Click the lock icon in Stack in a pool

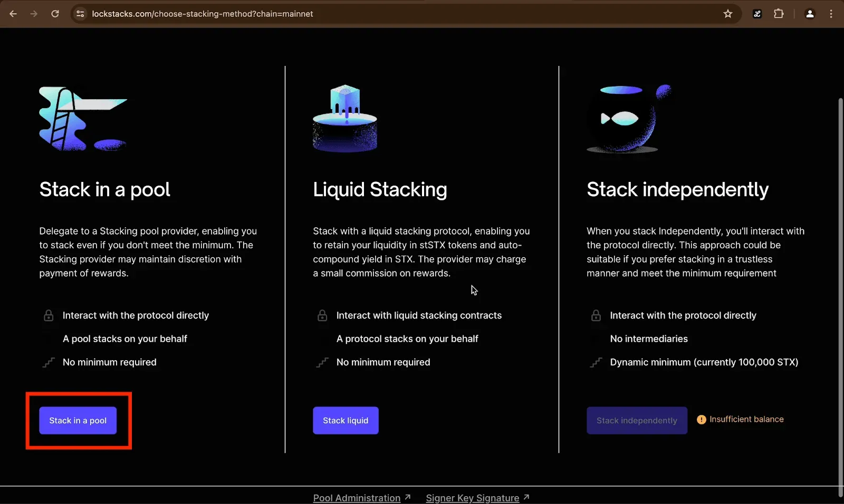[49, 315]
